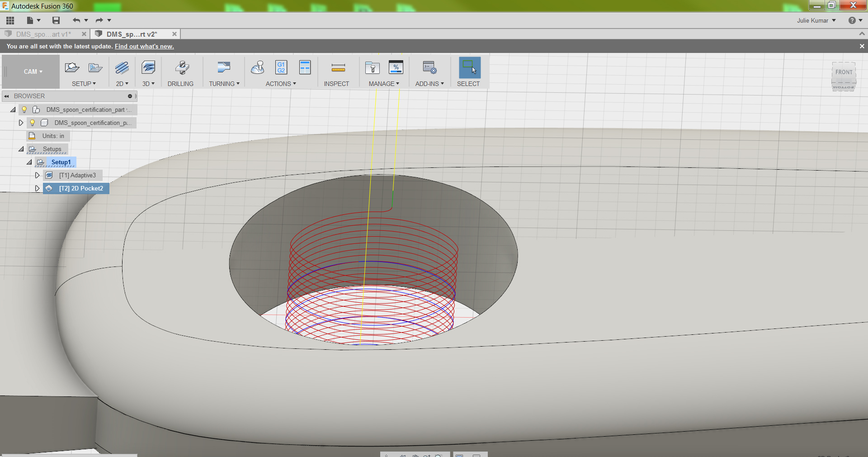Image resolution: width=868 pixels, height=457 pixels.
Task: Switch to the DMS_spo...art v1* tab
Action: 43,34
